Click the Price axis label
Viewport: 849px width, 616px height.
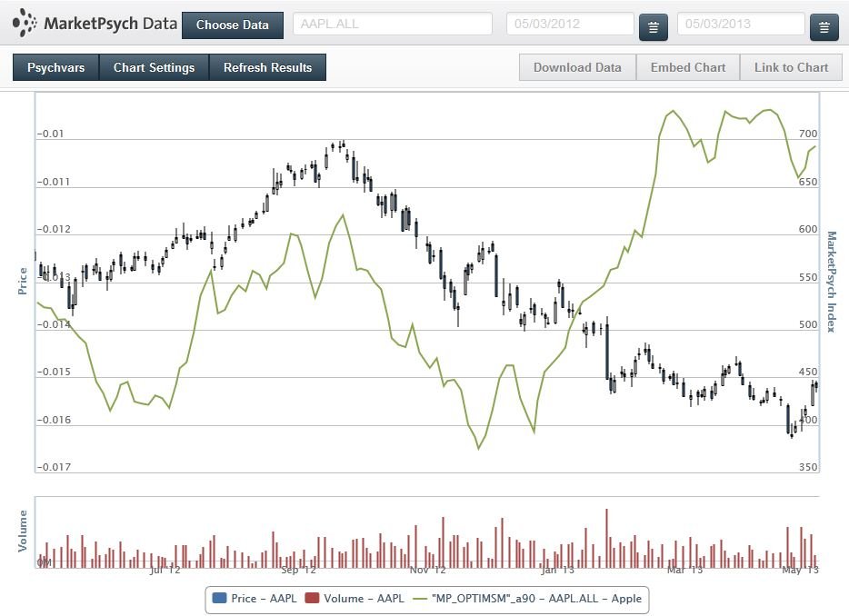23,282
